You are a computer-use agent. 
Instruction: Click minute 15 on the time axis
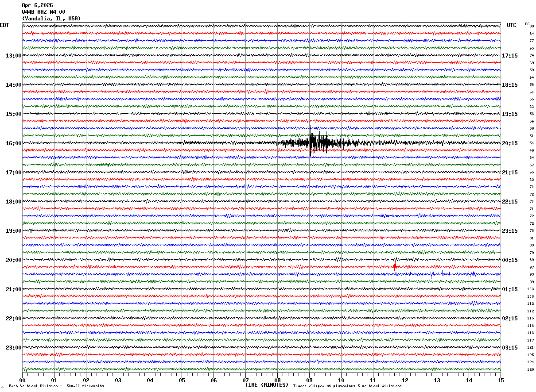(501, 380)
